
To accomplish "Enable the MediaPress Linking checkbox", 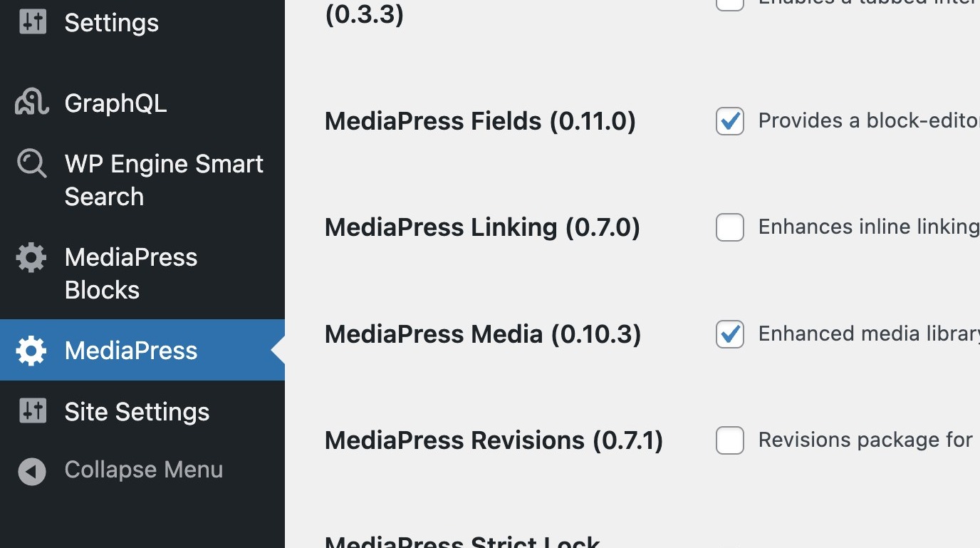I will [x=729, y=227].
